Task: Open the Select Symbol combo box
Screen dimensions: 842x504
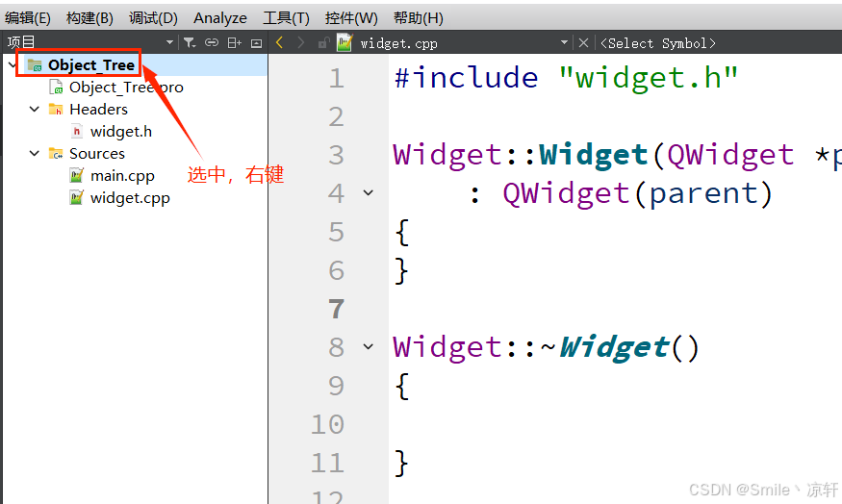Action: tap(658, 43)
